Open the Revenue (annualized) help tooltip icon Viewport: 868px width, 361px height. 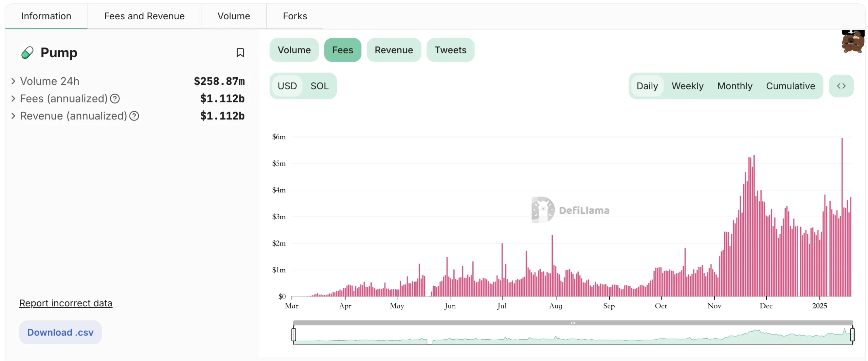[x=134, y=116]
